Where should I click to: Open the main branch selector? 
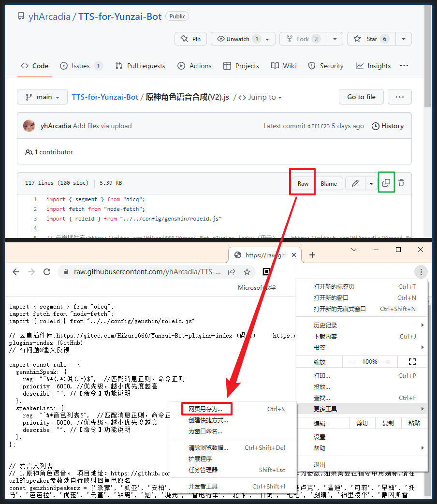[42, 97]
